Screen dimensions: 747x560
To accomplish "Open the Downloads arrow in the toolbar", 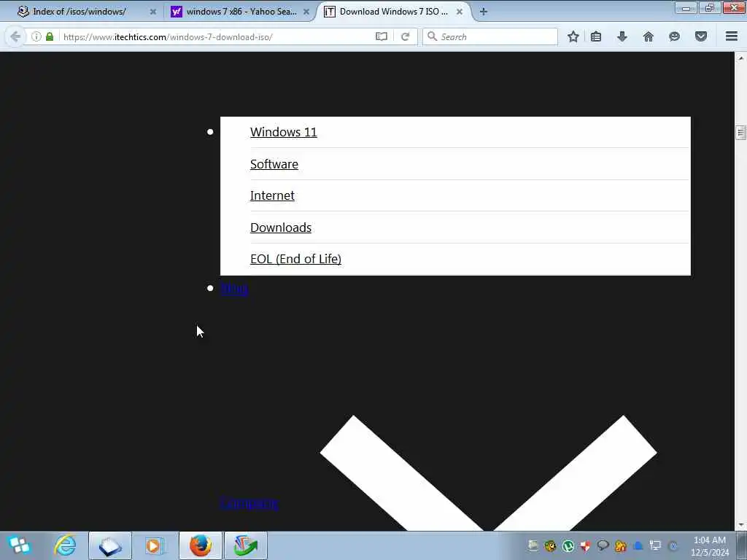I will click(x=622, y=36).
